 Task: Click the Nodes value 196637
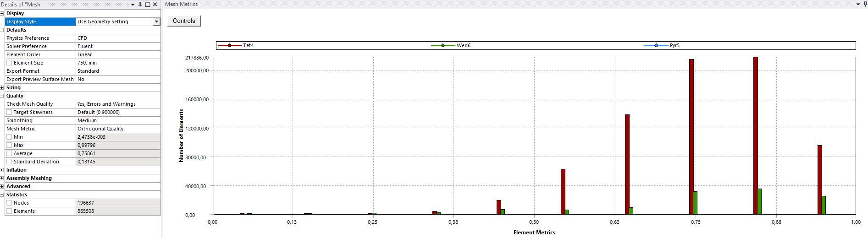pyautogui.click(x=118, y=203)
